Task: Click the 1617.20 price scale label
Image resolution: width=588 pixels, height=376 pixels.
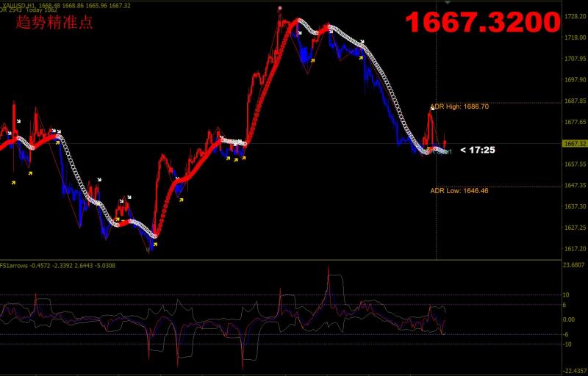Action: click(573, 249)
